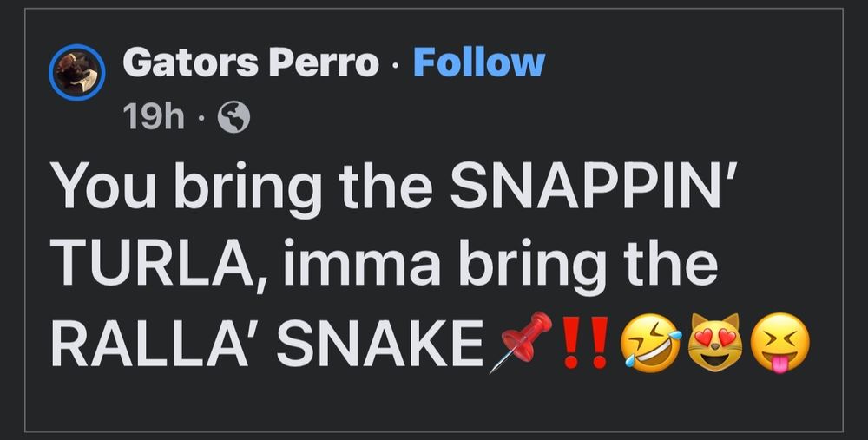
Task: Click the Gators Perro author name
Action: pos(251,62)
